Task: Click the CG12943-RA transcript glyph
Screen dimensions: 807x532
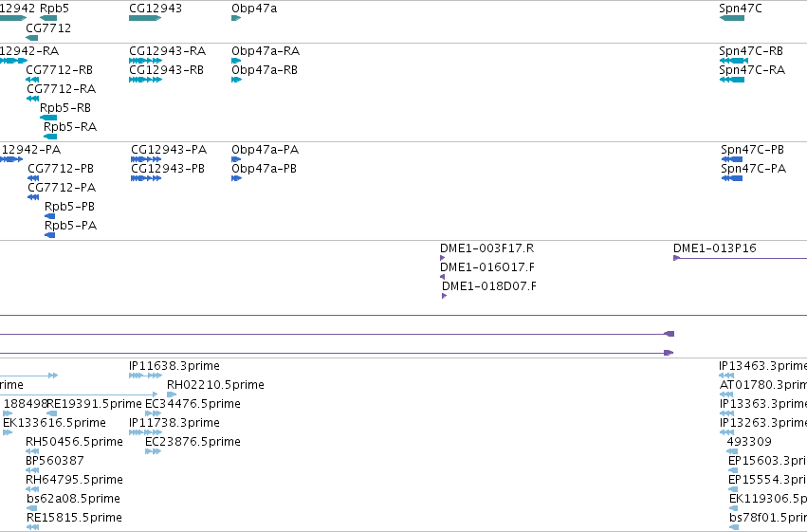Action: [146, 61]
